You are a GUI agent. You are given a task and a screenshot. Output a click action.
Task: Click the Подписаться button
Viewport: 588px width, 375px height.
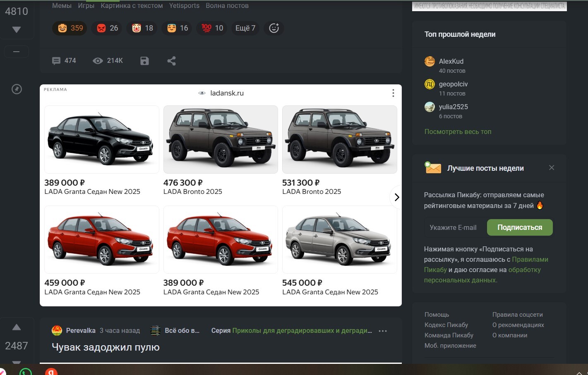coord(520,227)
